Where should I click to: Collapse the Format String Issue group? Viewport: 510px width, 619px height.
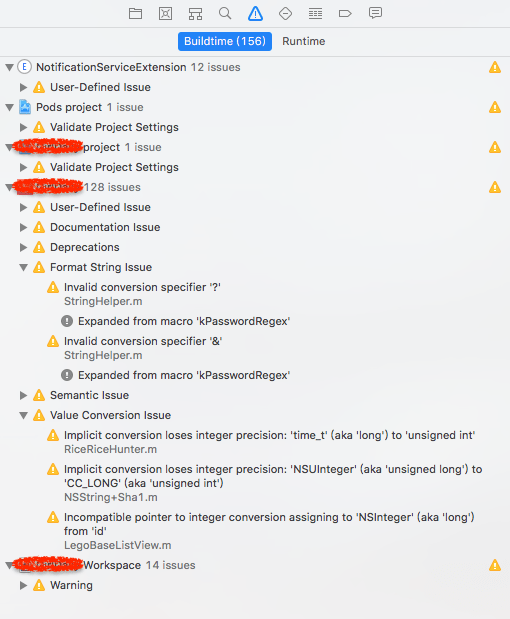click(x=24, y=268)
